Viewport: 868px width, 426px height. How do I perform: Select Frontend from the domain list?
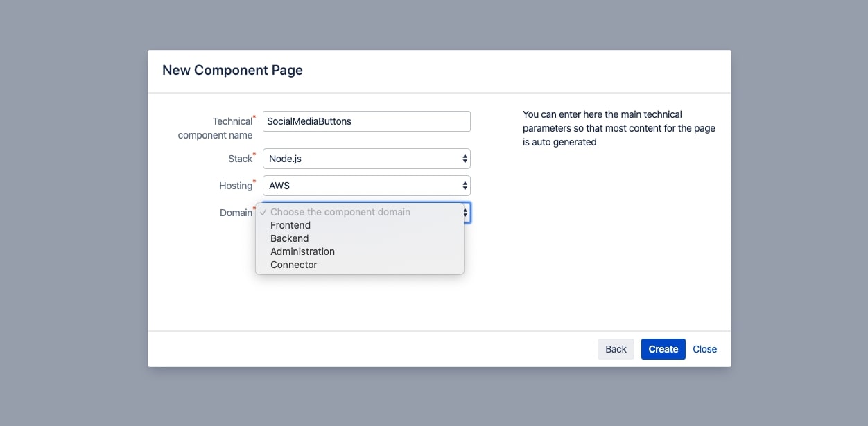tap(290, 225)
